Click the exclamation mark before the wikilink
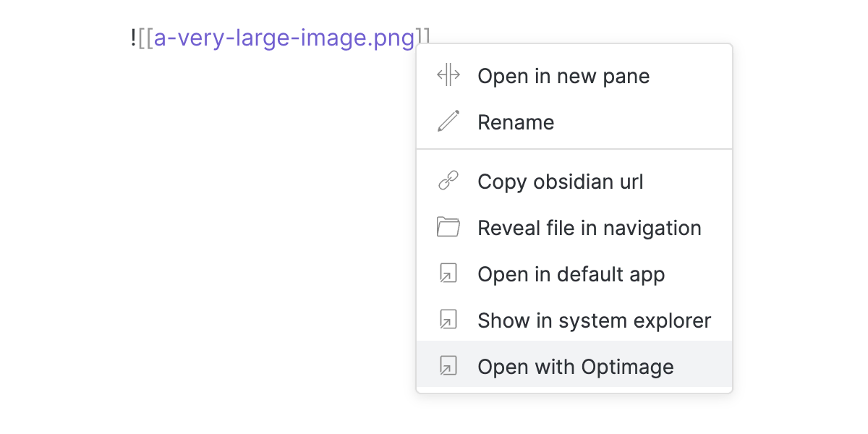 [132, 38]
